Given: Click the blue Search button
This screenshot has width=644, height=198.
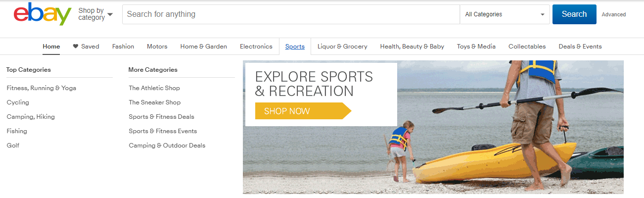Looking at the screenshot, I should tap(574, 14).
